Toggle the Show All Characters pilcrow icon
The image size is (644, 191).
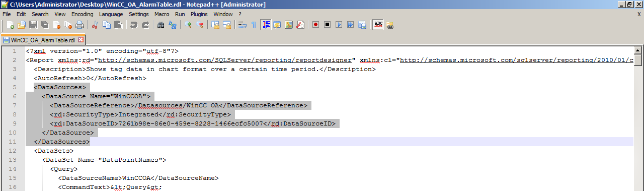(254, 25)
